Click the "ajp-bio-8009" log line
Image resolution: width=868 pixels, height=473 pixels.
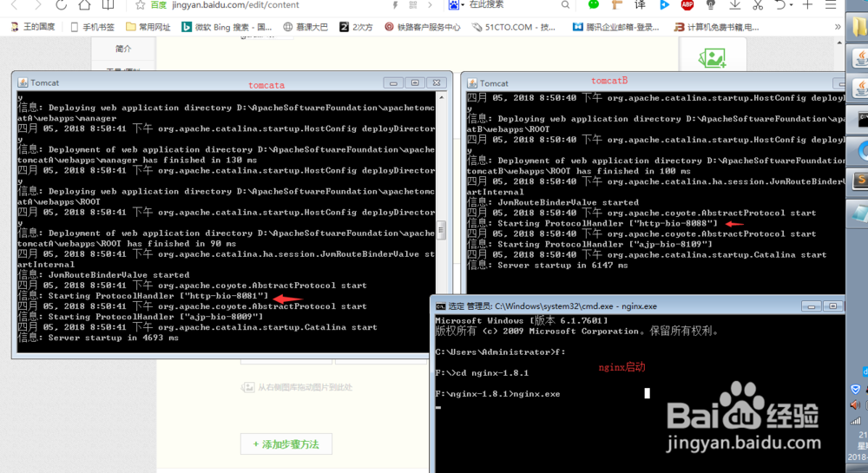(140, 317)
